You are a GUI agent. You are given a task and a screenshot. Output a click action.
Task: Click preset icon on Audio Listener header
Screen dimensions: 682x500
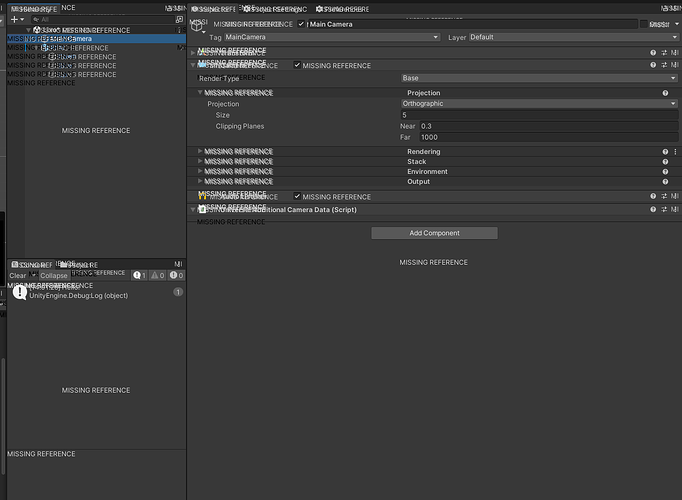664,197
